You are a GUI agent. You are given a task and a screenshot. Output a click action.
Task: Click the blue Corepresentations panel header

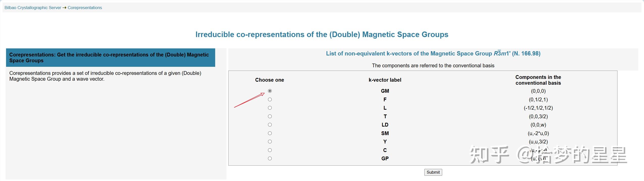[110, 57]
